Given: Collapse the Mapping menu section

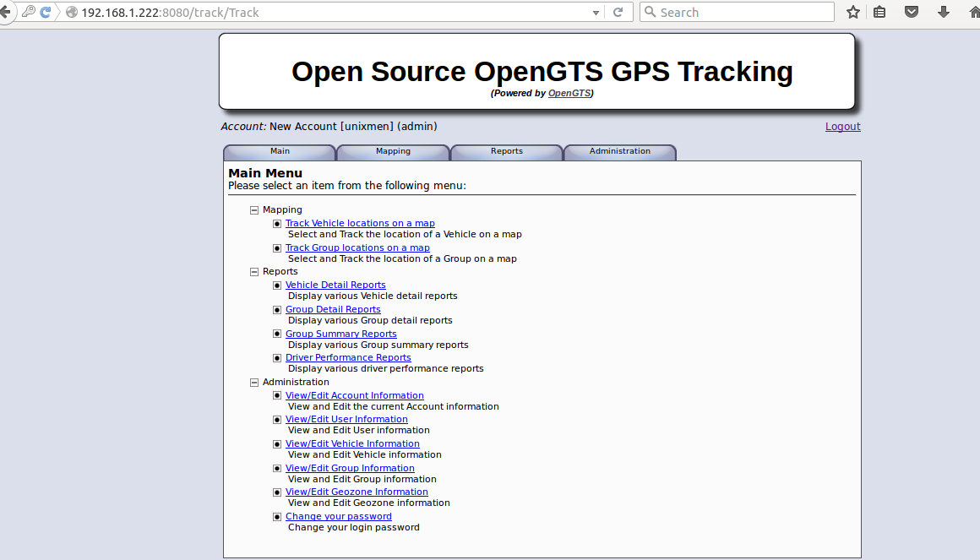Looking at the screenshot, I should pos(254,210).
